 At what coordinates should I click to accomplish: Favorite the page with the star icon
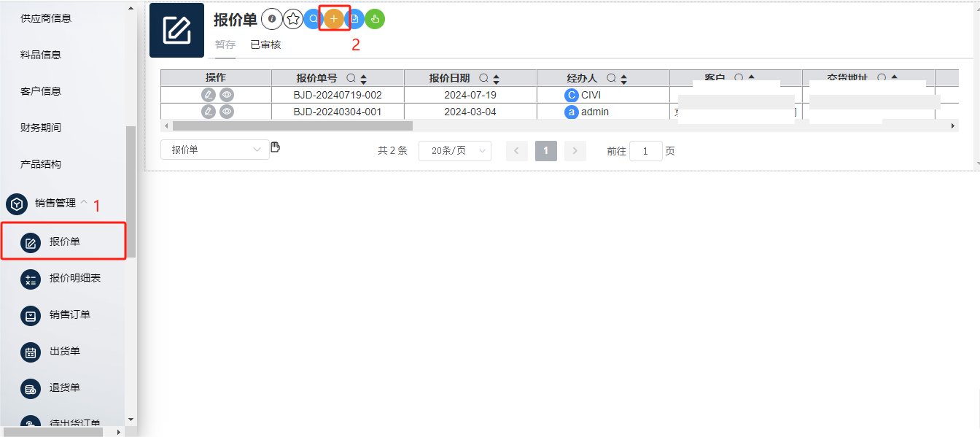(x=292, y=19)
